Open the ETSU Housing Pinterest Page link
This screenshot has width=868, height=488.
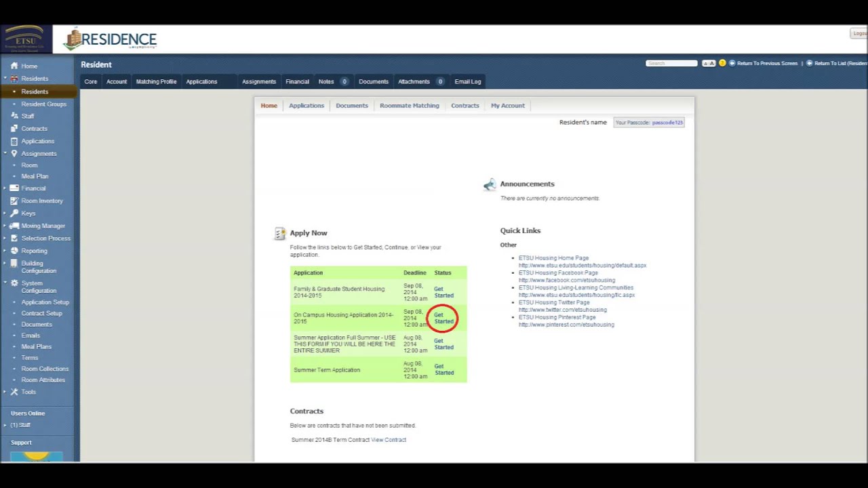click(x=557, y=317)
